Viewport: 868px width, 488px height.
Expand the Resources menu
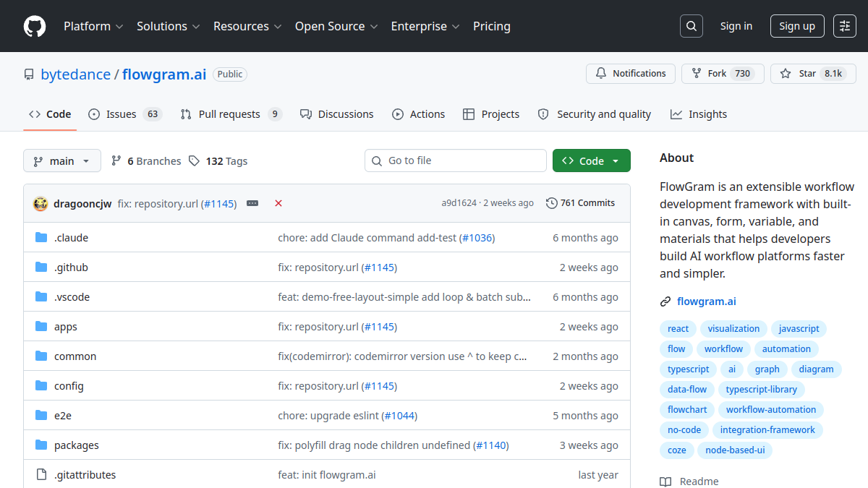[x=248, y=26]
